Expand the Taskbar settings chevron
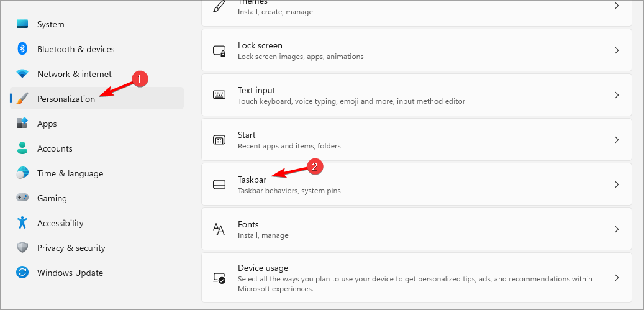 click(616, 185)
